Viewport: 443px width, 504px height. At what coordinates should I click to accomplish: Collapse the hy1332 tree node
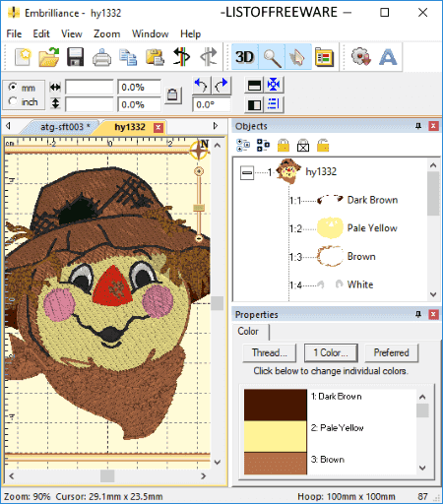(x=247, y=172)
